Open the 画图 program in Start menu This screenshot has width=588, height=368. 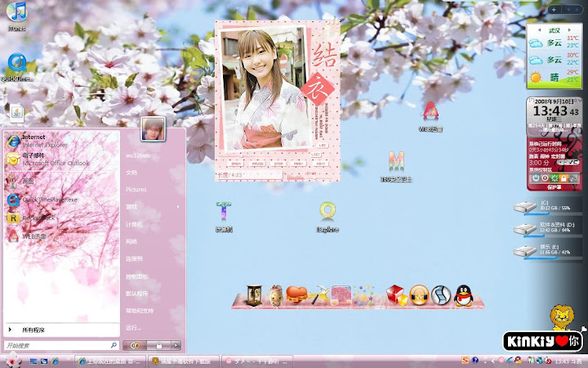[x=61, y=181]
